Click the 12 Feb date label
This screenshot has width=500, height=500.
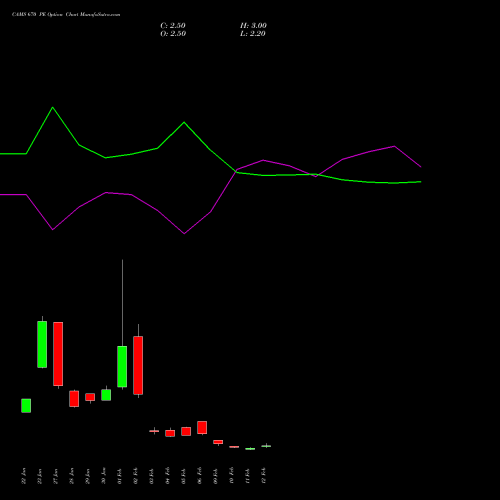(264, 476)
